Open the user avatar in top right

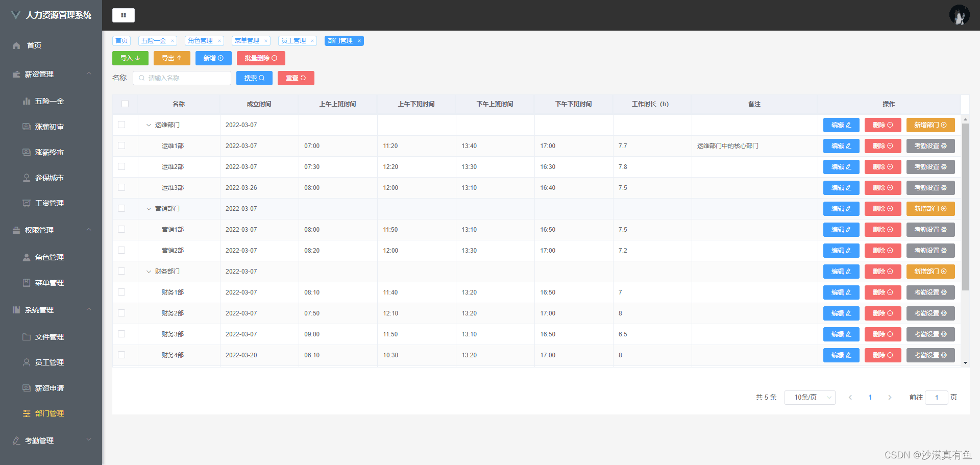point(959,15)
